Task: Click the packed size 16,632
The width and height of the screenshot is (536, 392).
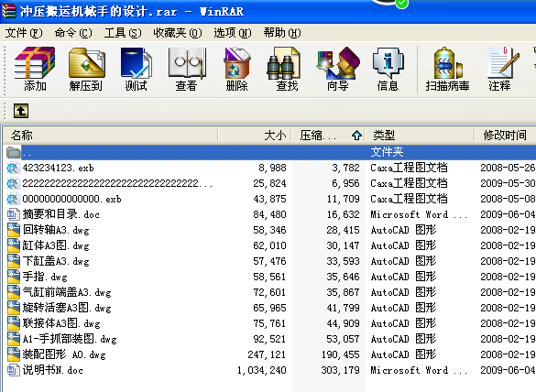Action: (343, 214)
